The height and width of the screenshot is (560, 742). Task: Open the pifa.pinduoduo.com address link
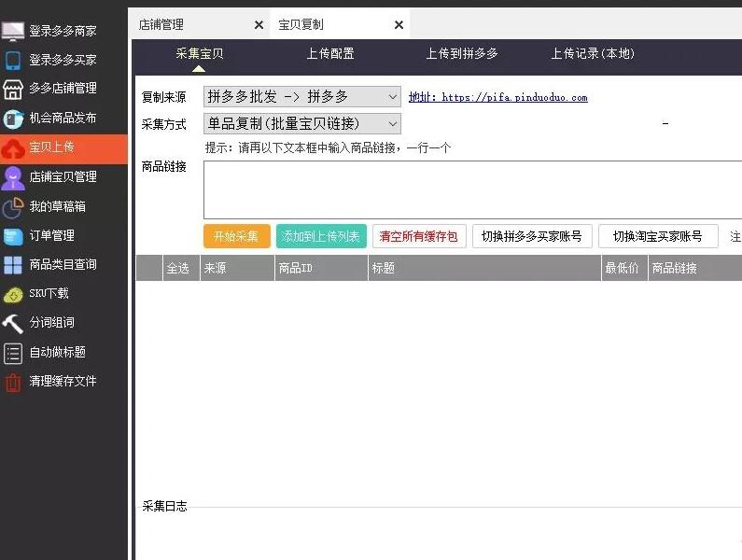point(497,97)
